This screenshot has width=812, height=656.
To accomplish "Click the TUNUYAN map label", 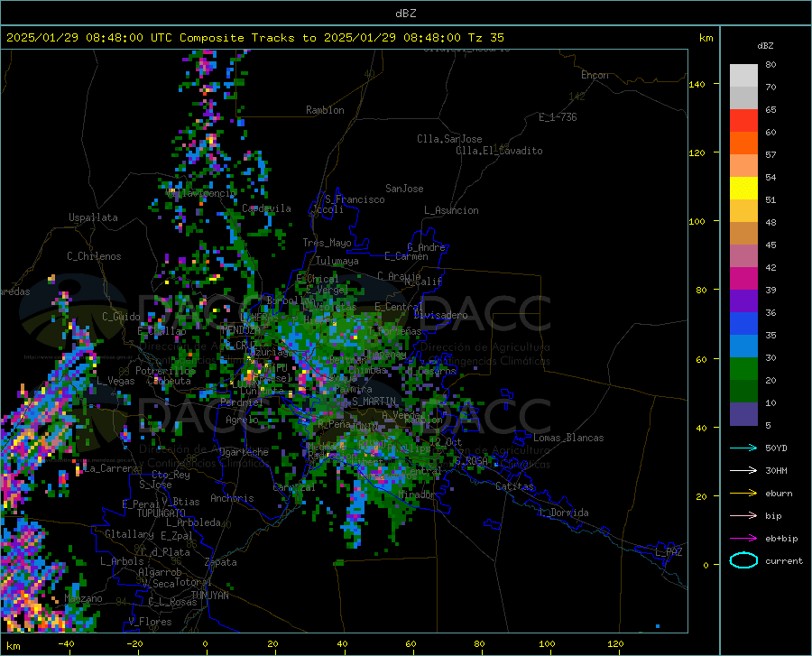I will coord(209,596).
